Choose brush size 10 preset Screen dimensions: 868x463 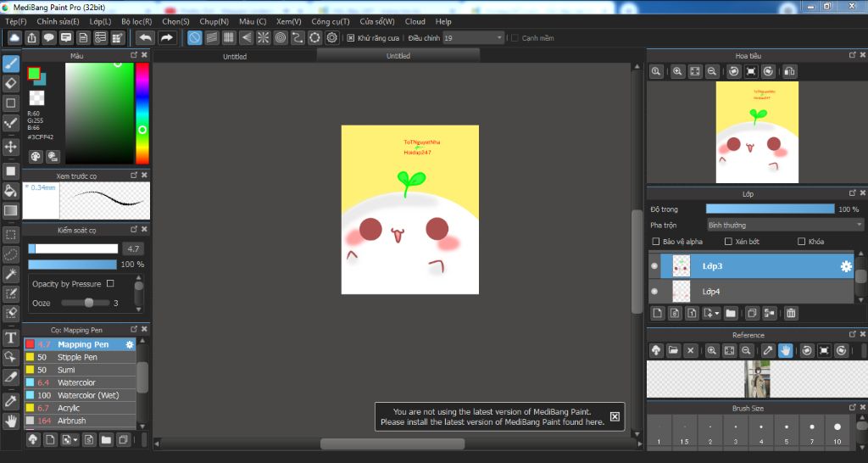[837, 432]
